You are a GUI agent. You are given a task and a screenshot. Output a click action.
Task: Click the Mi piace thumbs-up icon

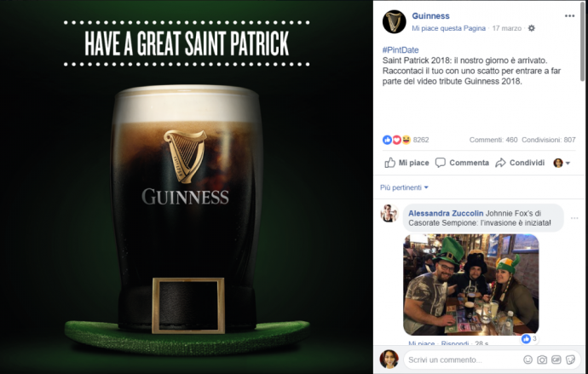(x=390, y=163)
